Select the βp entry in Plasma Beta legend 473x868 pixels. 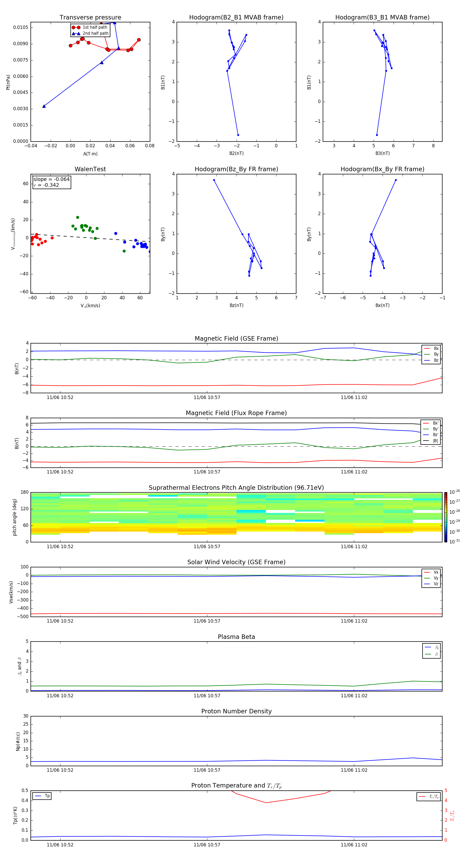[x=431, y=647]
